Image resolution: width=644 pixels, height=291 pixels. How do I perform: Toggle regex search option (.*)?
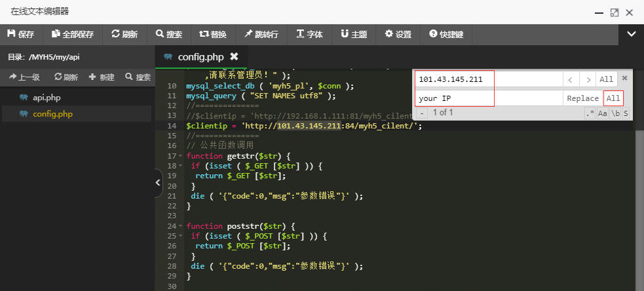(590, 113)
